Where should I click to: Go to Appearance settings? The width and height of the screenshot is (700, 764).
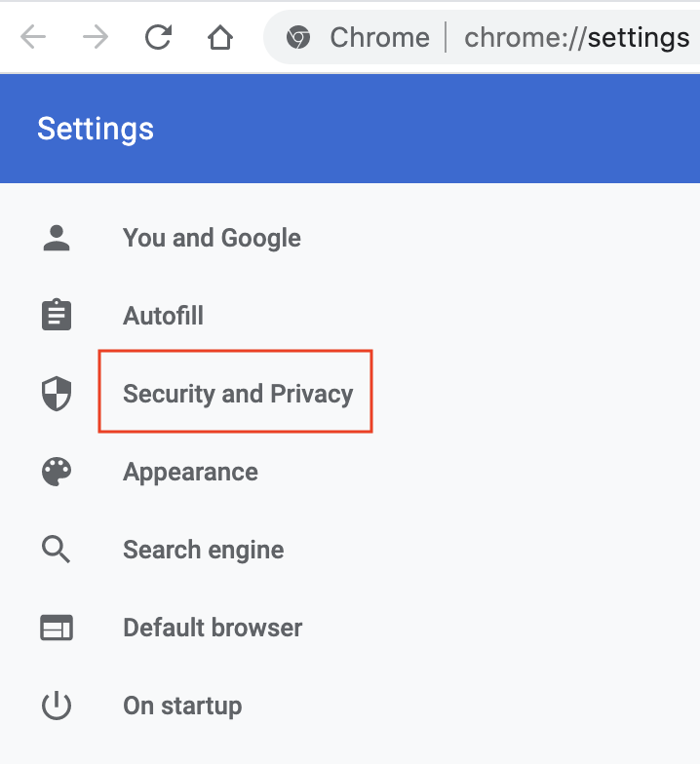pos(190,473)
